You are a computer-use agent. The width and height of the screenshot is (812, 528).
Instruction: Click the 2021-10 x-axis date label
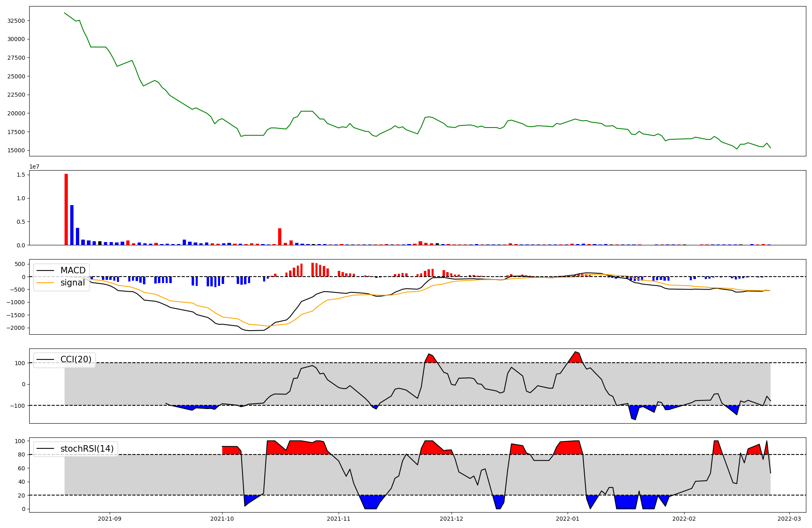click(x=222, y=519)
